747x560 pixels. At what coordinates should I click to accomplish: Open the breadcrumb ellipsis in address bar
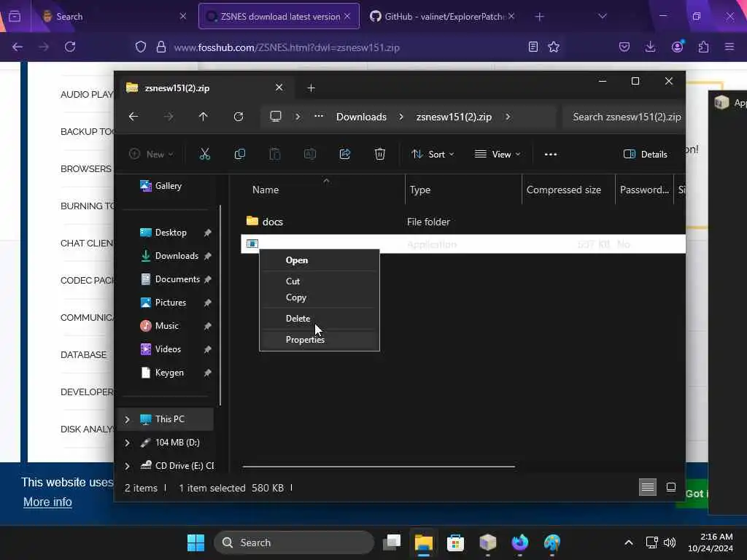[319, 117]
